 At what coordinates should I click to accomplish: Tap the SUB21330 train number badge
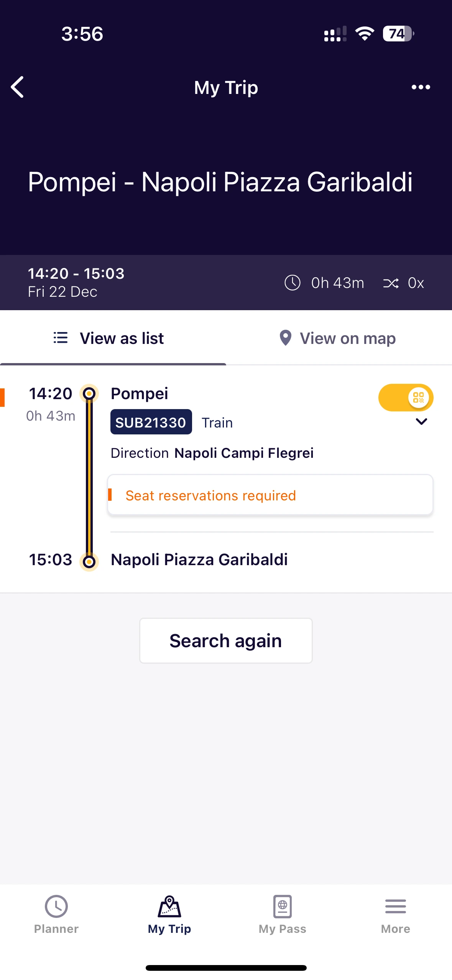point(151,422)
